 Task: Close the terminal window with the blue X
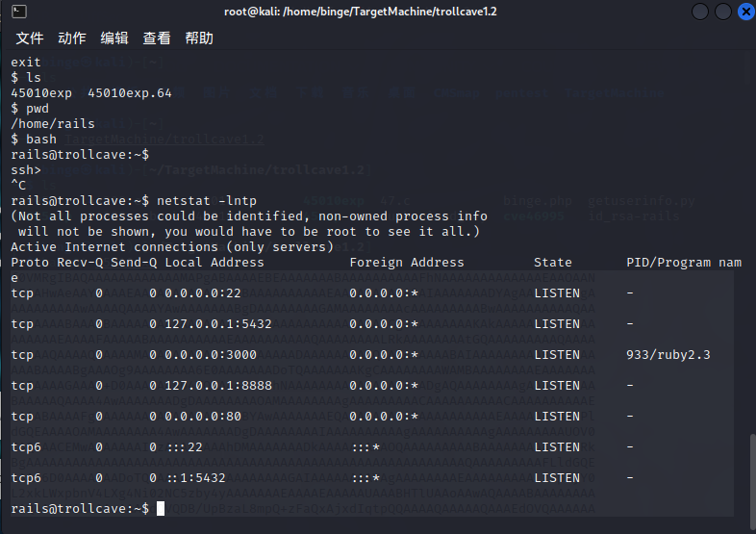click(745, 12)
